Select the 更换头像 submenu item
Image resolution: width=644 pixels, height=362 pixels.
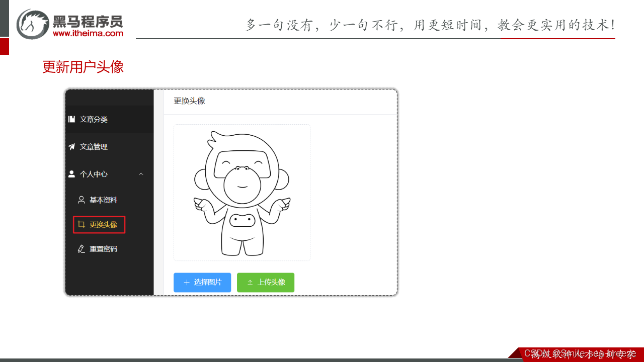(99, 225)
